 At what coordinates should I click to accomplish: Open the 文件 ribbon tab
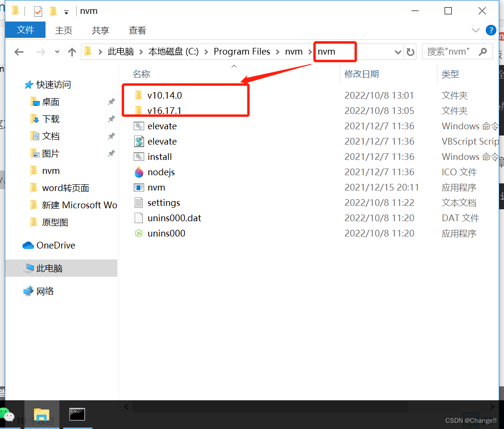tap(25, 30)
